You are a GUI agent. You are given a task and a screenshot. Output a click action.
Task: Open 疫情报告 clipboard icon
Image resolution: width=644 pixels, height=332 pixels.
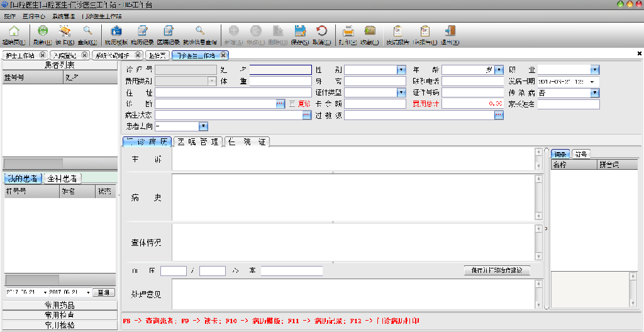[397, 31]
